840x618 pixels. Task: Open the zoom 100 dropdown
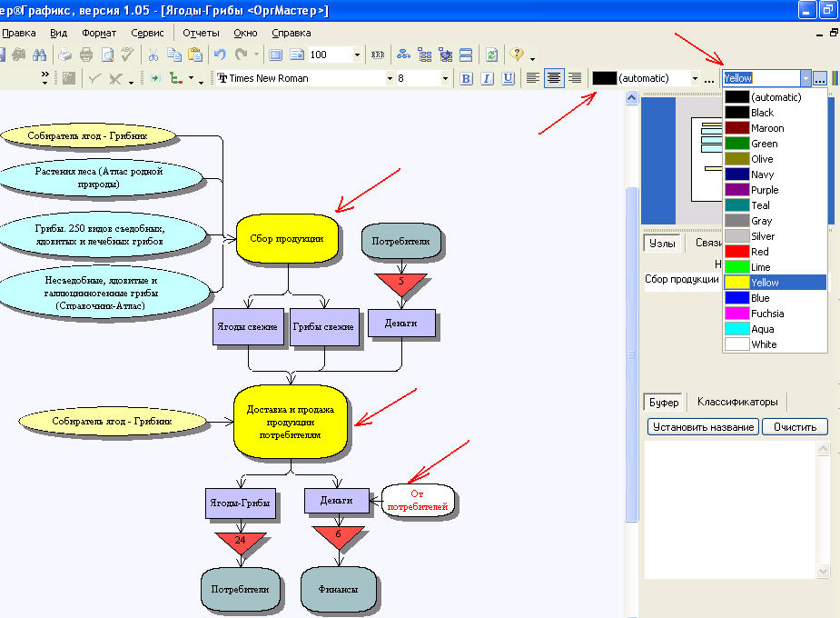[357, 55]
